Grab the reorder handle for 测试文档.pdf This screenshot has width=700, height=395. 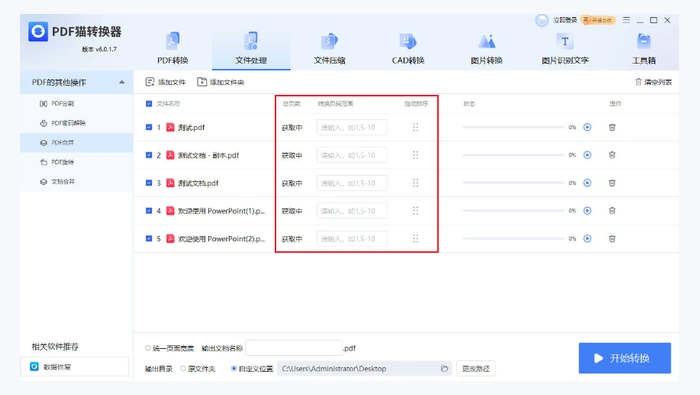(x=416, y=183)
